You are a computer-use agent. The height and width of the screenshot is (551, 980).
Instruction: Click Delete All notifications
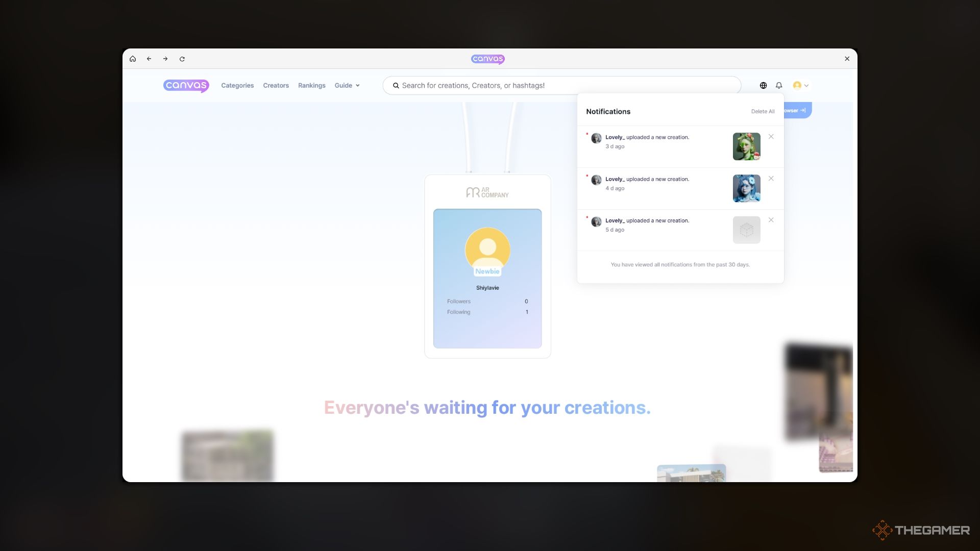763,112
